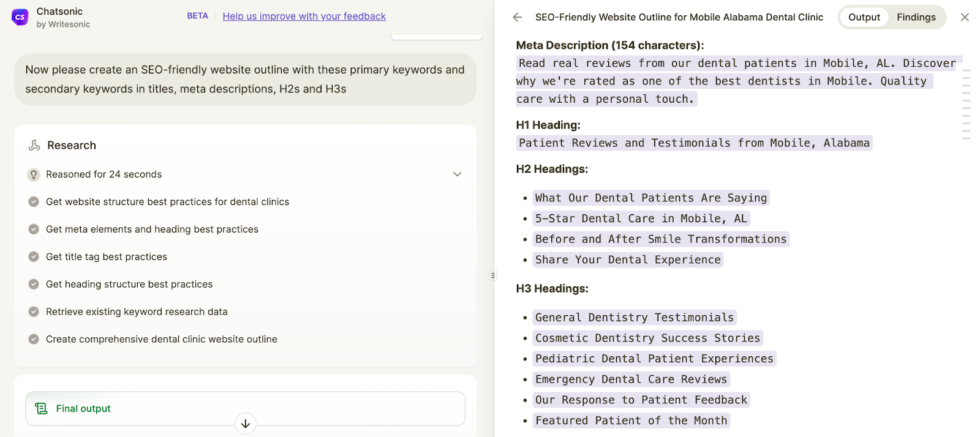
Task: Click 'Our Response to Patient Feedback'
Action: coord(641,400)
